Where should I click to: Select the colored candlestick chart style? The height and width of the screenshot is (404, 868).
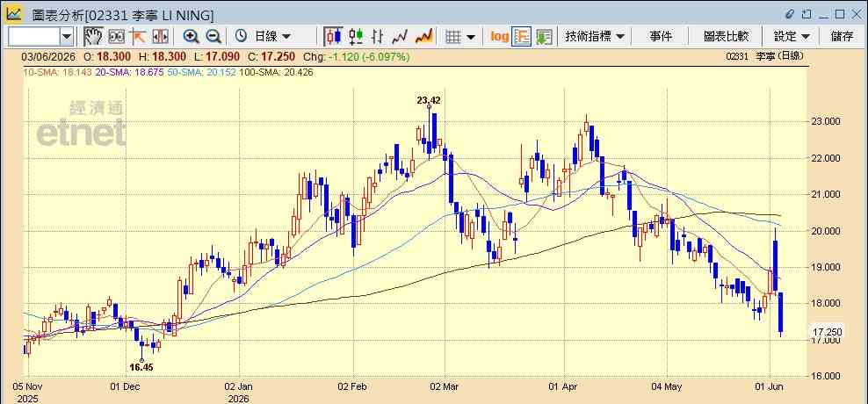point(356,37)
